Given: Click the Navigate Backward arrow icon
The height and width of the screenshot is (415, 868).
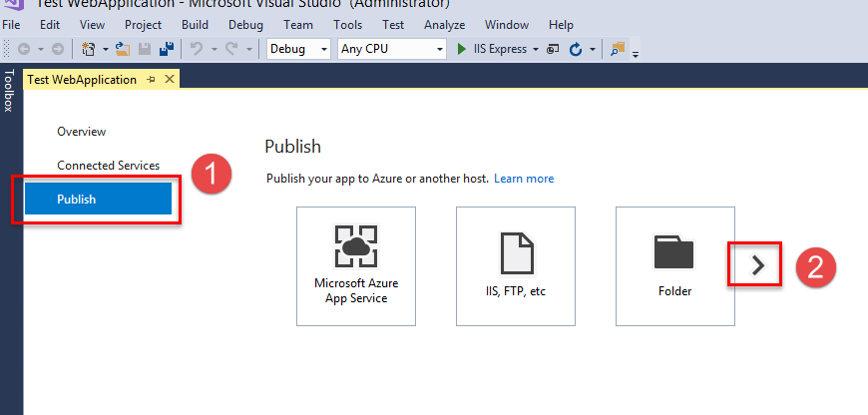Looking at the screenshot, I should coord(24,49).
